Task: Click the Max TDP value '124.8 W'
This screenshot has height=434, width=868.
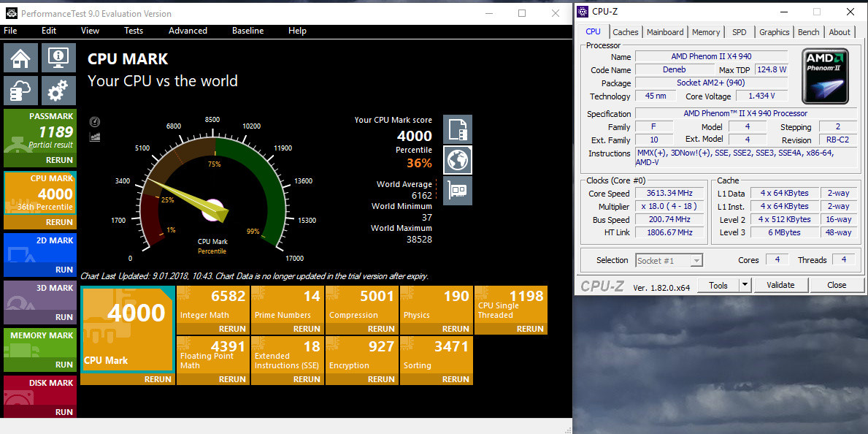Action: [771, 70]
